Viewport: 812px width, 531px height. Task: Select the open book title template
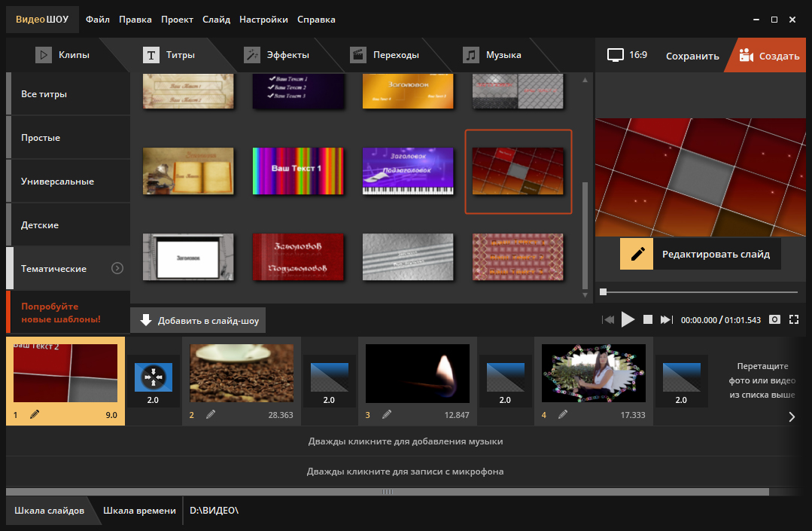click(x=188, y=171)
